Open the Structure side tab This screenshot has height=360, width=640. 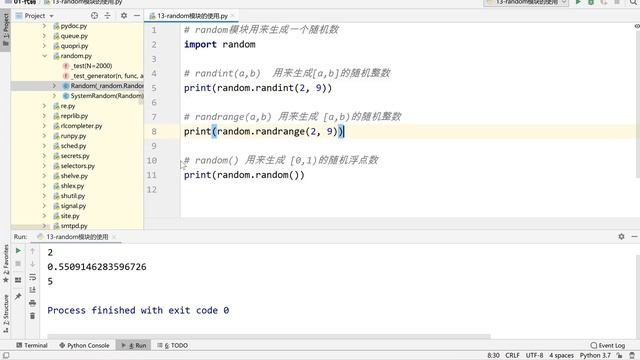(x=6, y=313)
